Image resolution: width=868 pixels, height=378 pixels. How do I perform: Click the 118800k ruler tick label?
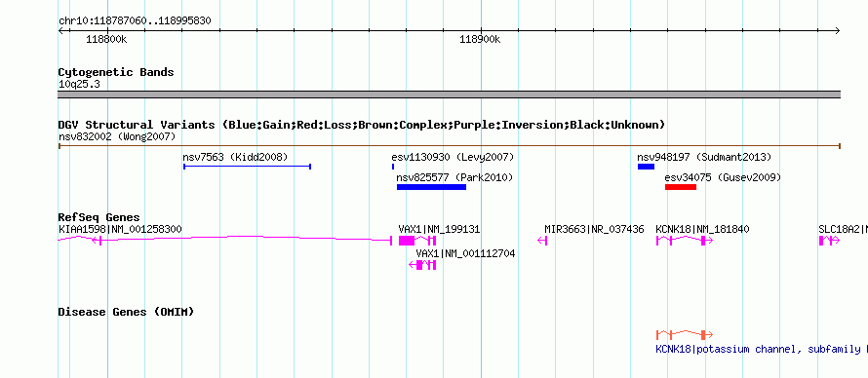[x=107, y=40]
